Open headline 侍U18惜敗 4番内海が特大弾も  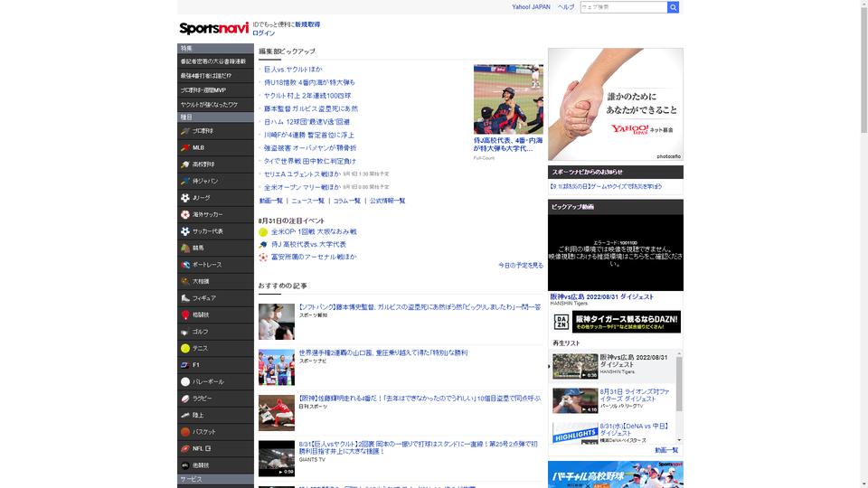tap(309, 82)
